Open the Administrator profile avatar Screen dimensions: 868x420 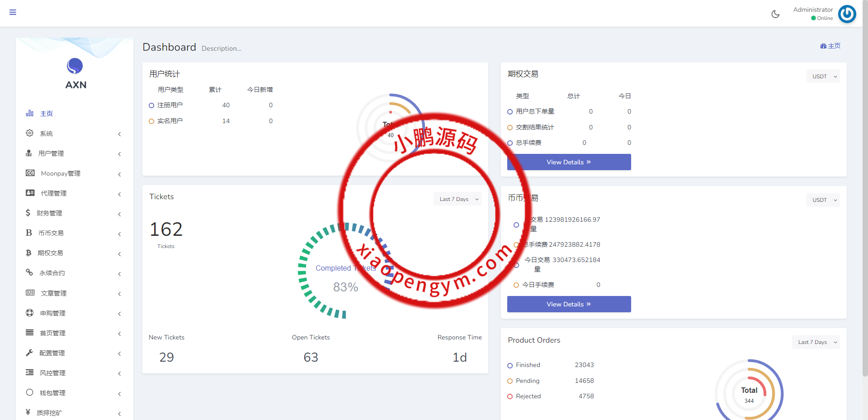click(x=847, y=14)
